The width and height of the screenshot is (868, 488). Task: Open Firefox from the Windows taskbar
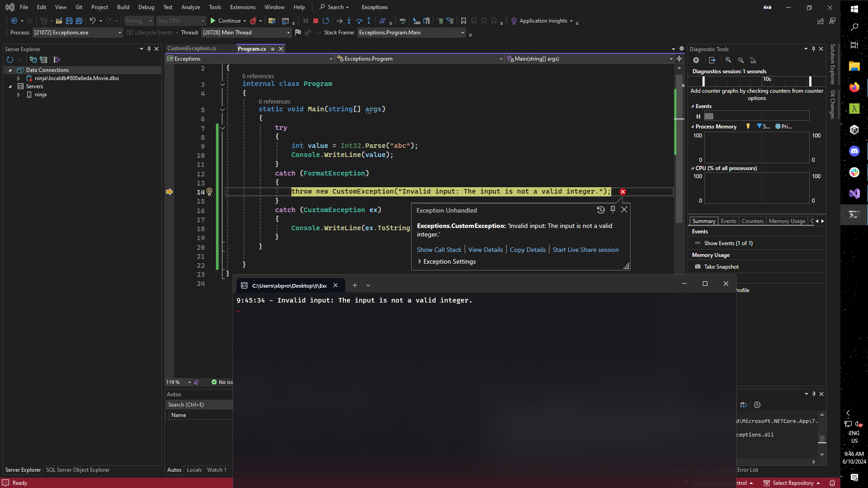click(854, 87)
